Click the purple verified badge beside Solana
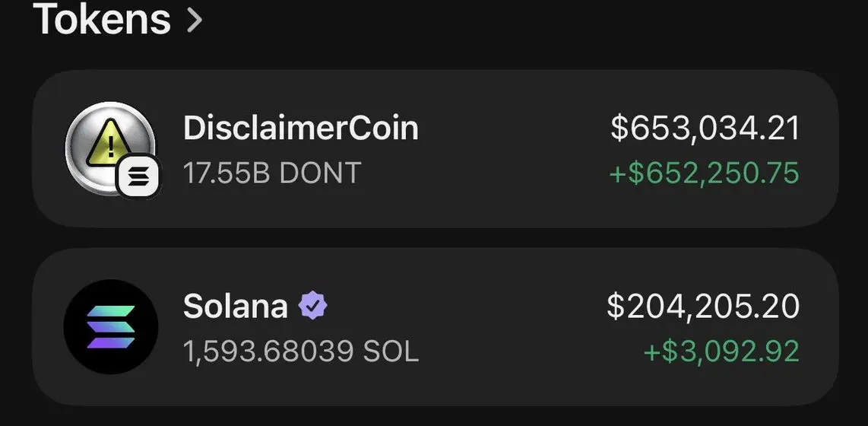The height and width of the screenshot is (426, 868). [x=312, y=307]
